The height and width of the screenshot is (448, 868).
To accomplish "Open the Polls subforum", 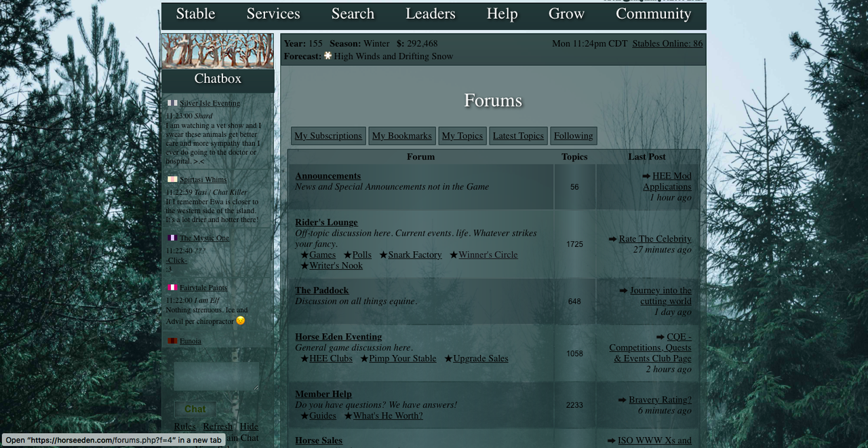I will pos(362,255).
